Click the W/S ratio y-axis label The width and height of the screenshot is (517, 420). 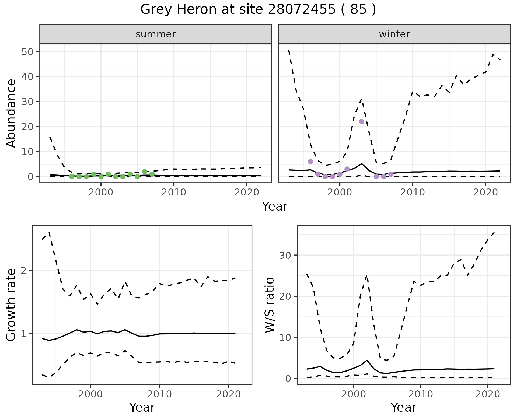pyautogui.click(x=269, y=305)
